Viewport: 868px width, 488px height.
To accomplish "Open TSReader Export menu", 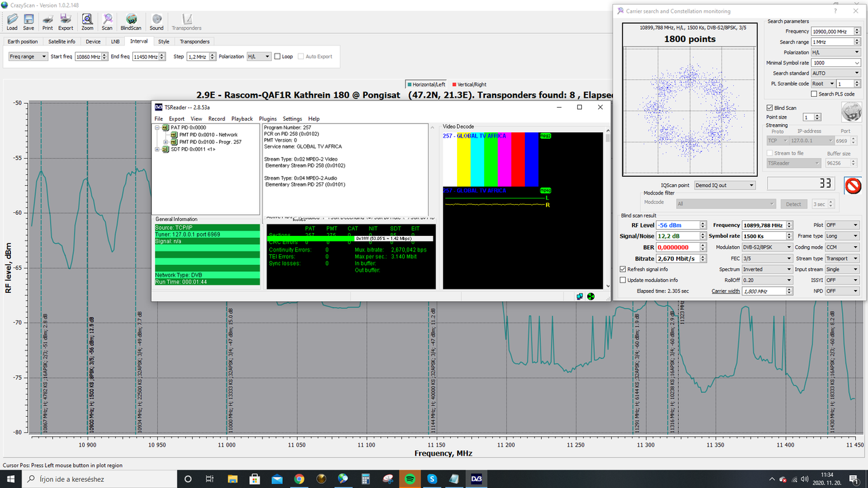I will pyautogui.click(x=176, y=119).
